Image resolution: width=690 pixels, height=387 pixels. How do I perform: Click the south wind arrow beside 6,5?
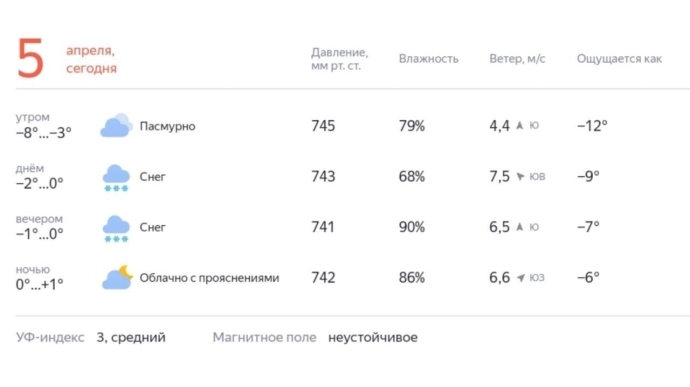tap(520, 227)
